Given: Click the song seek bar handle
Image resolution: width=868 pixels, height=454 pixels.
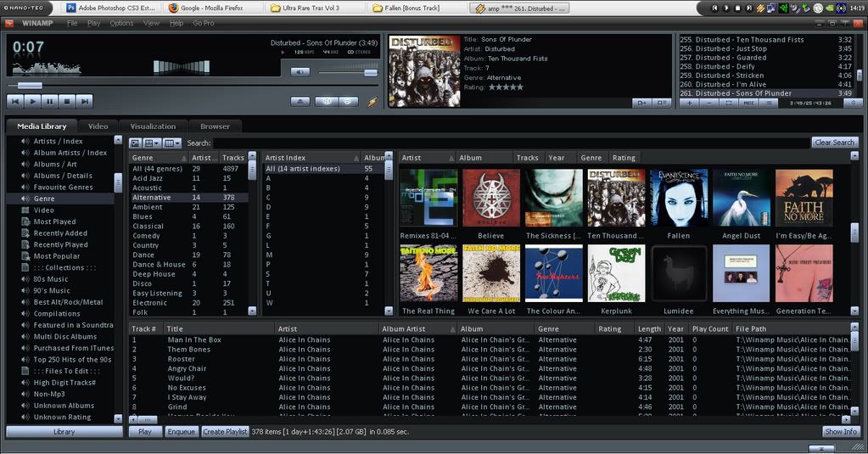Looking at the screenshot, I should (30, 85).
